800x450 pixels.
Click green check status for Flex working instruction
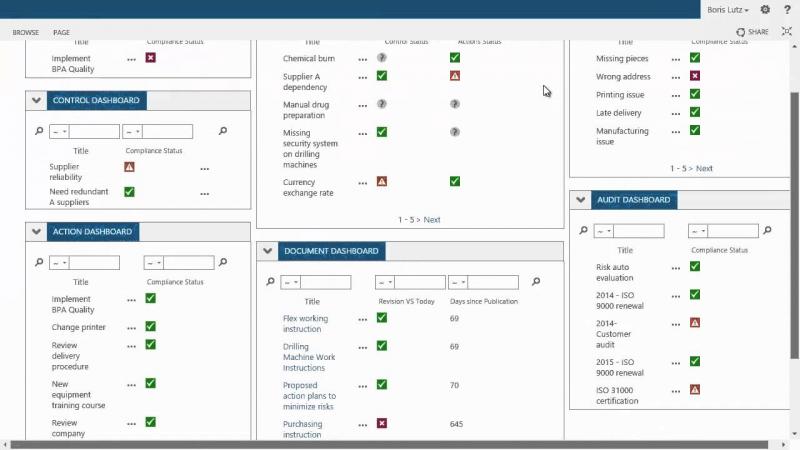pos(382,318)
